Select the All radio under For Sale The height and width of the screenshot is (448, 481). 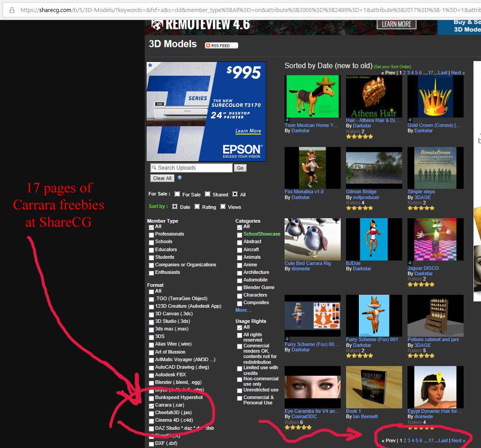coord(235,194)
